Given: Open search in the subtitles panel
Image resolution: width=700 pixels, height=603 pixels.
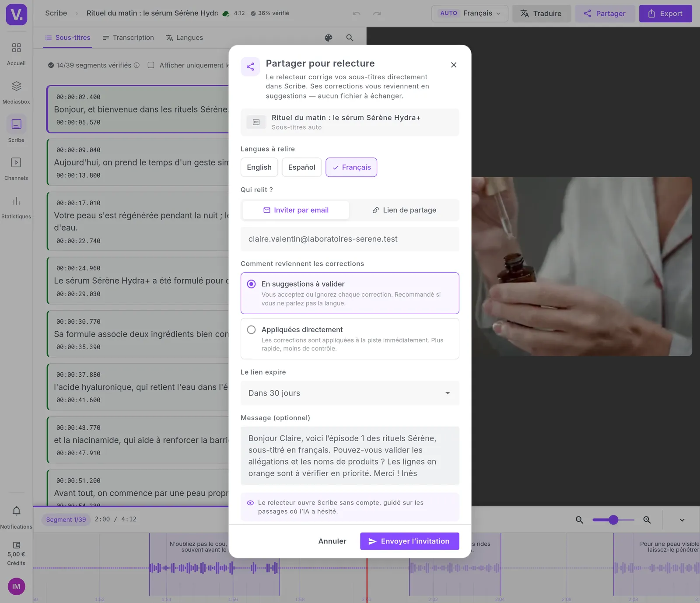Looking at the screenshot, I should point(350,38).
